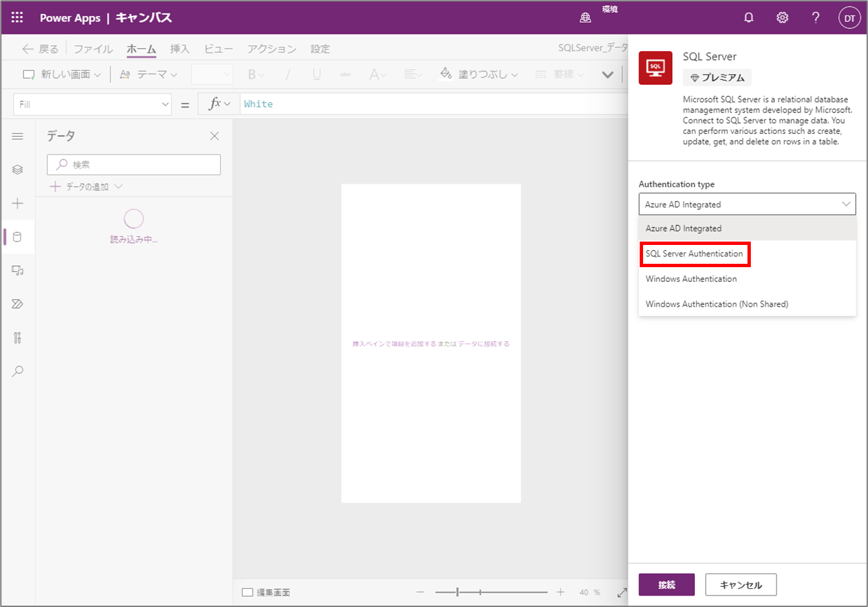
Task: Click the 接続 connect button
Action: click(x=667, y=585)
